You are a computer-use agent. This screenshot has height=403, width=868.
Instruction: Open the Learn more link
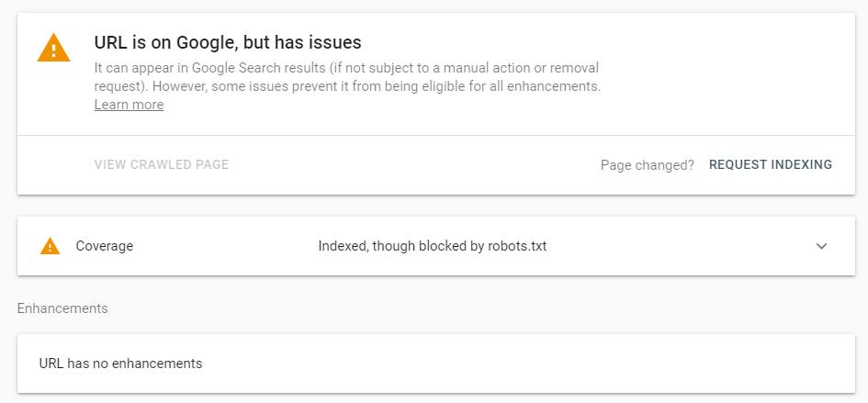point(129,105)
